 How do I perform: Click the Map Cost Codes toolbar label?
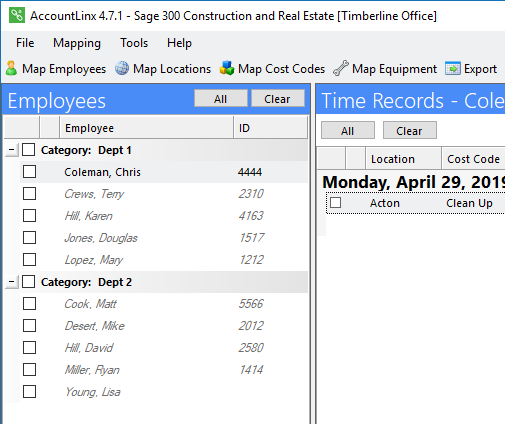tap(281, 69)
